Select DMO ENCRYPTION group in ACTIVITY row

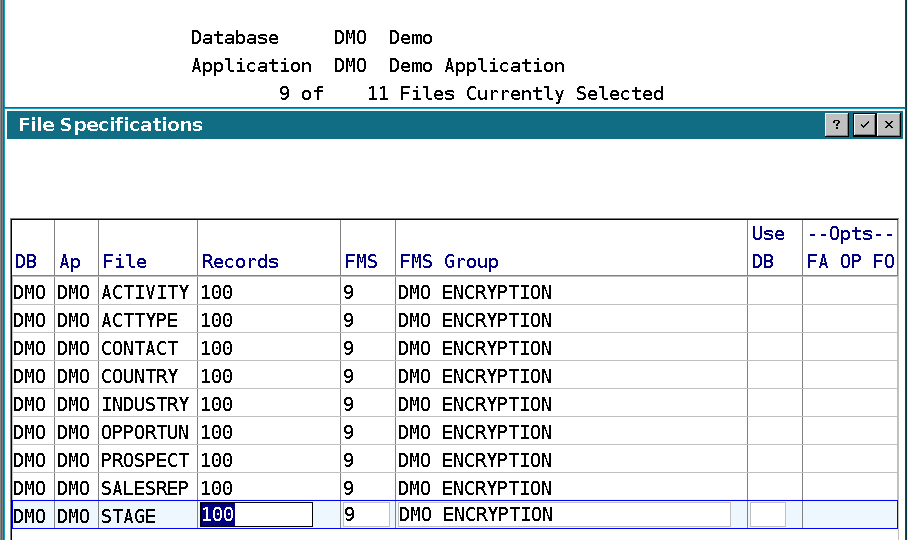[x=475, y=292]
